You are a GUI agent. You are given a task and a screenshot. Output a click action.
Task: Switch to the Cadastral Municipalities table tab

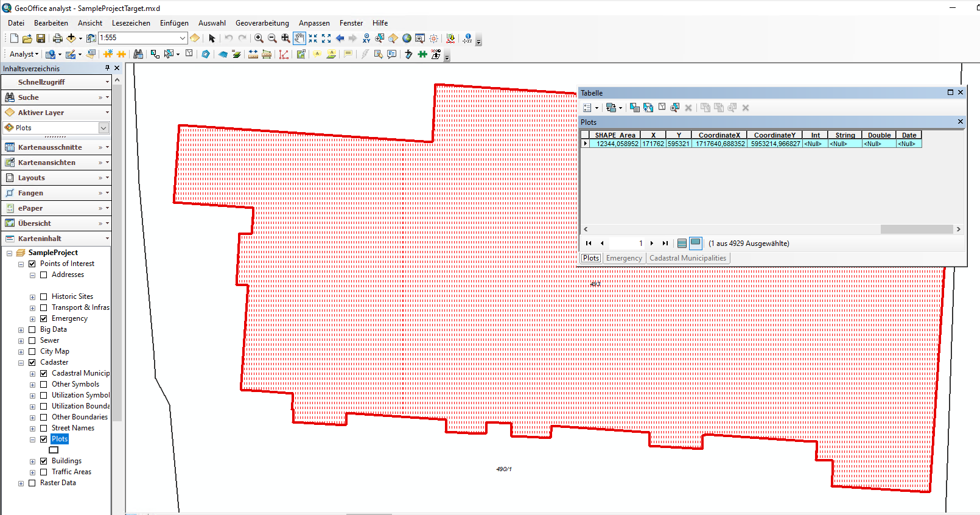(687, 258)
